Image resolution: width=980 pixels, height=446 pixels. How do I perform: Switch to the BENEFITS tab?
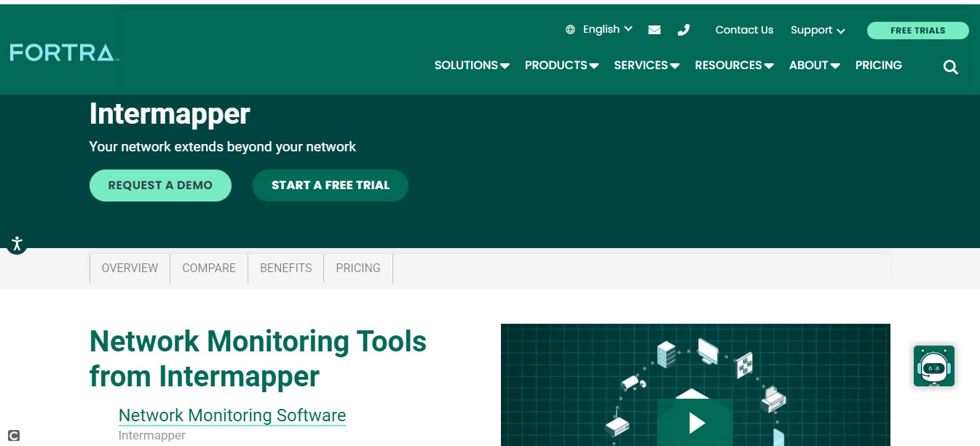coord(285,268)
